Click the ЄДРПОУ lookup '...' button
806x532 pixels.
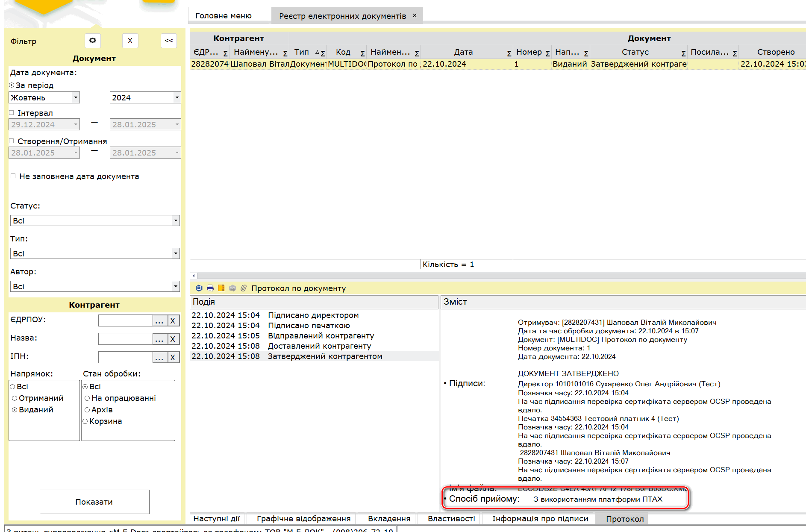pos(159,321)
